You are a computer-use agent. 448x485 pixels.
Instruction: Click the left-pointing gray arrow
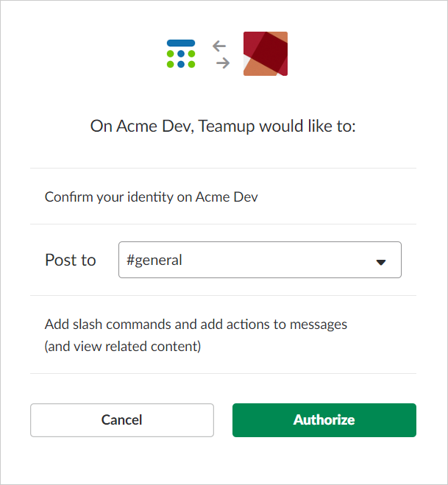219,46
